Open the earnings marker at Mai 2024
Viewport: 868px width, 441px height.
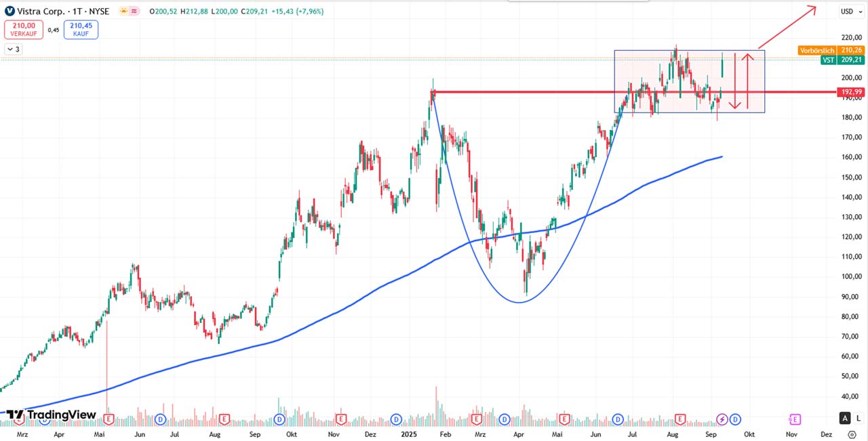(x=107, y=419)
